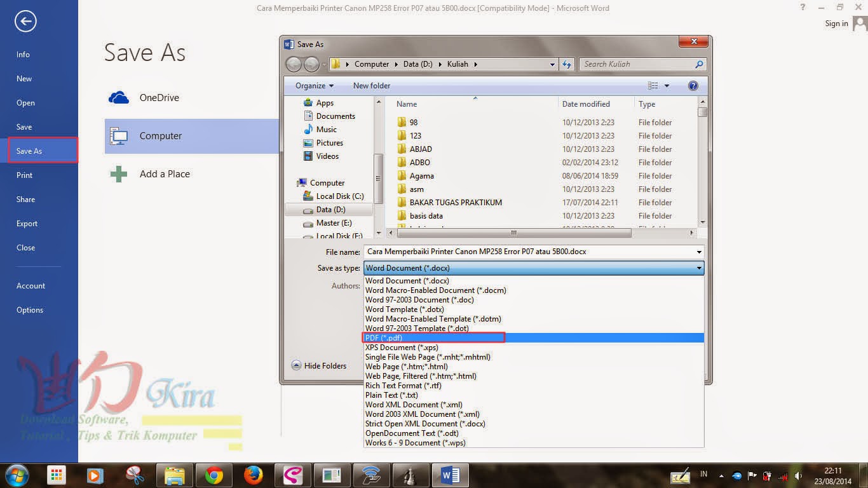Click the back arrow in Backstage view
The image size is (868, 488).
coord(25,22)
